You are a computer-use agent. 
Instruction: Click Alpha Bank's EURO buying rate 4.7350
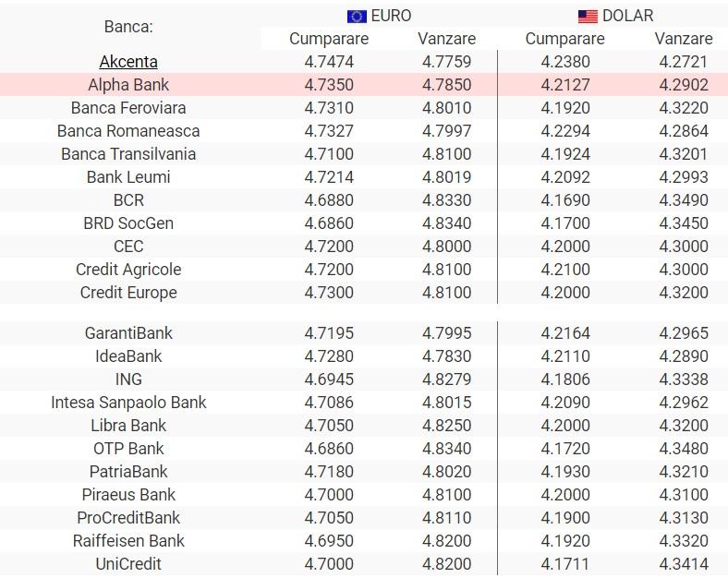(x=329, y=85)
